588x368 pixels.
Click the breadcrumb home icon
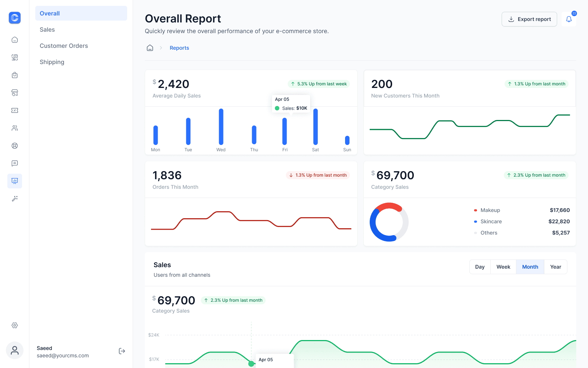point(150,48)
